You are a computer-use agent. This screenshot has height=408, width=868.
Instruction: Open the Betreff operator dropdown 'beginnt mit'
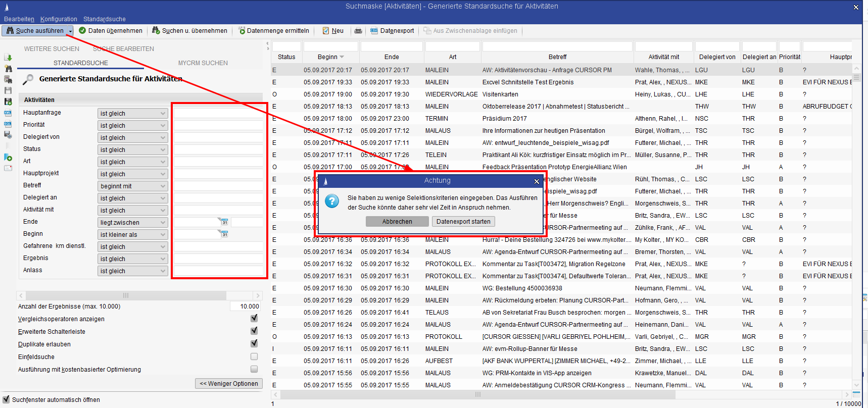point(132,186)
